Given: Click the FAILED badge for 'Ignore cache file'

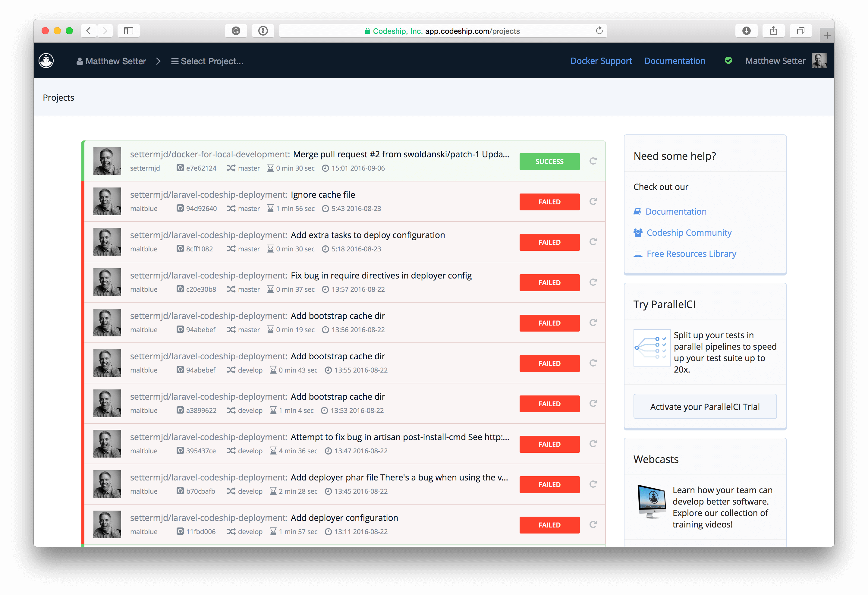Looking at the screenshot, I should click(x=549, y=202).
